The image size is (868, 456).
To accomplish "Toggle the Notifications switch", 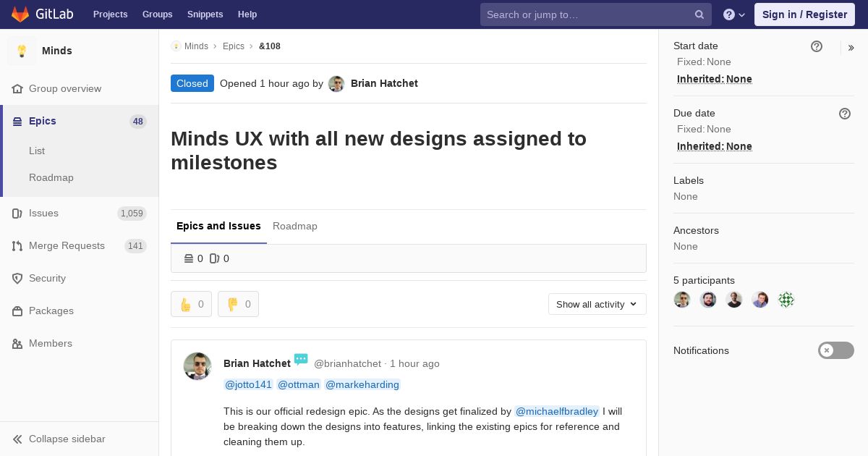I will (836, 350).
